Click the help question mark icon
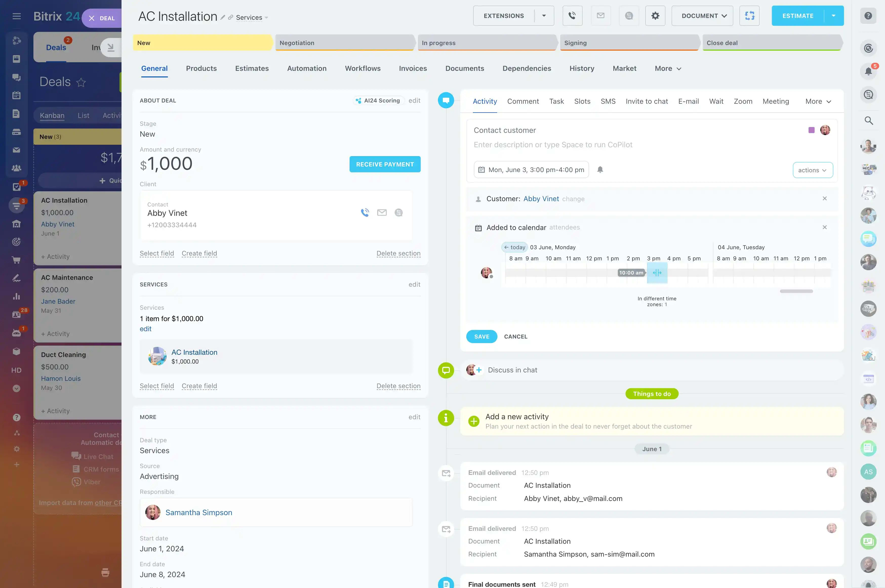Screen dimensions: 885x588 pyautogui.click(x=868, y=16)
